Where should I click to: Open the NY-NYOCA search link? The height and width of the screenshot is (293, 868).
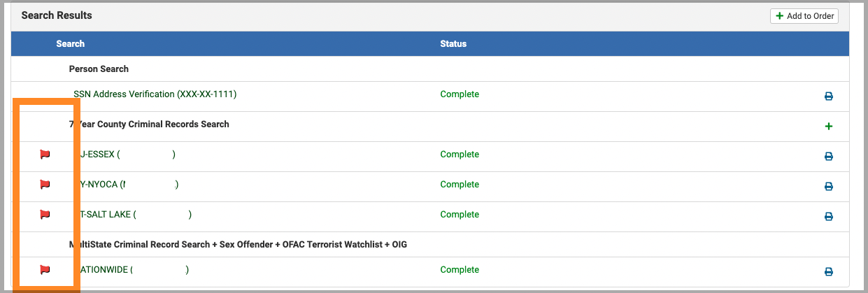click(126, 185)
